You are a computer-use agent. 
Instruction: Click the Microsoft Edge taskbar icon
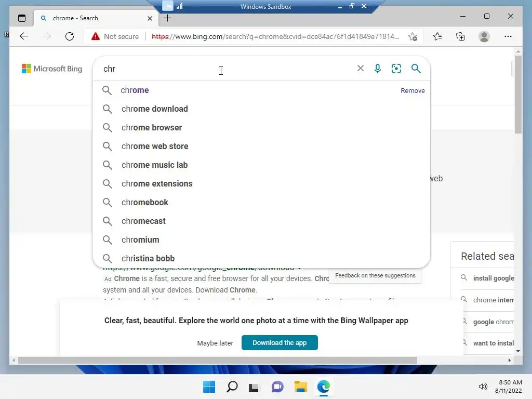pos(324,387)
